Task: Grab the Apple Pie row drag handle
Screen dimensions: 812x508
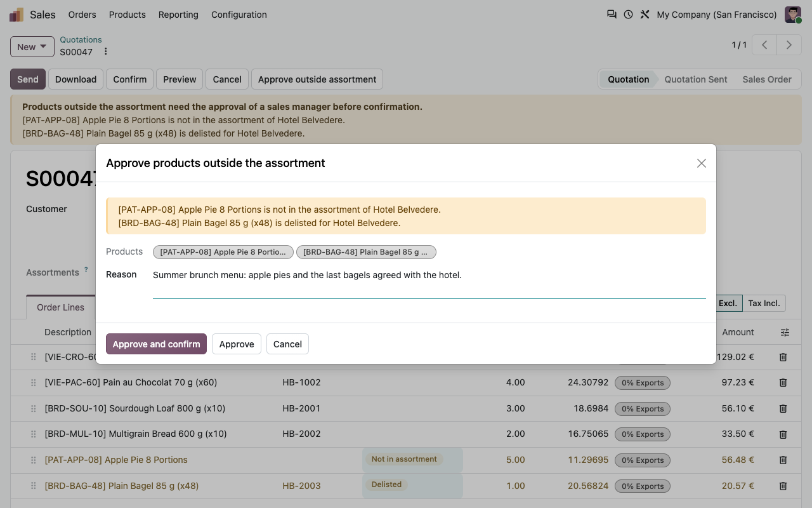Action: tap(33, 460)
